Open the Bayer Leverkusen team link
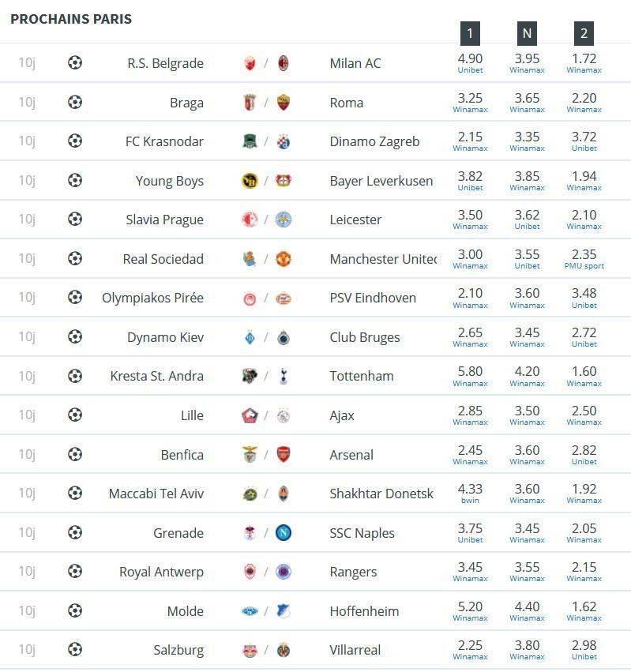Viewport: 631px width, 672px height. [x=381, y=181]
